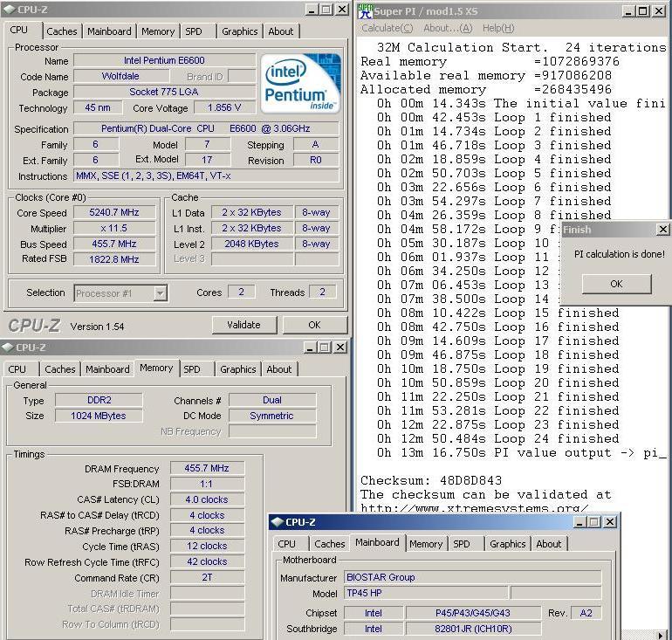The width and height of the screenshot is (672, 640).
Task: Select Memory tab in the Mainboard CPU-Z window
Action: click(x=426, y=544)
